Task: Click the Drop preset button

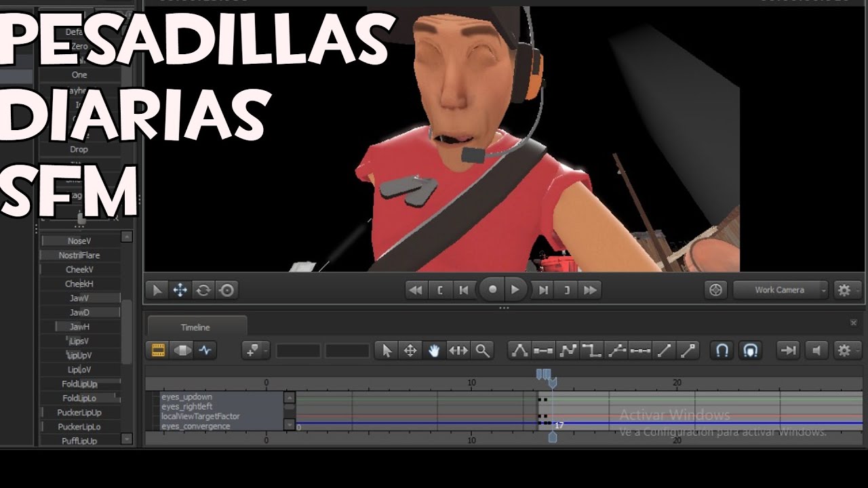Action: 79,149
